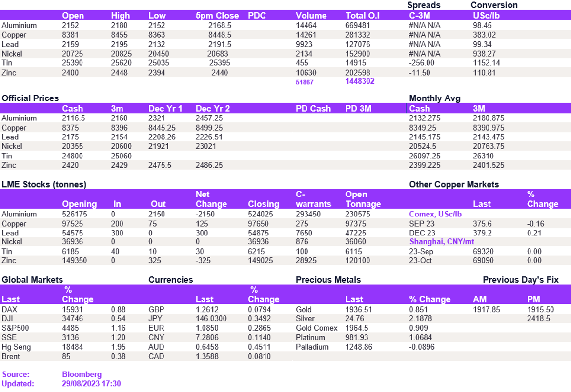This screenshot has height=392, width=571.
Task: Click Tin stocks in value 40
Action: tap(115, 252)
